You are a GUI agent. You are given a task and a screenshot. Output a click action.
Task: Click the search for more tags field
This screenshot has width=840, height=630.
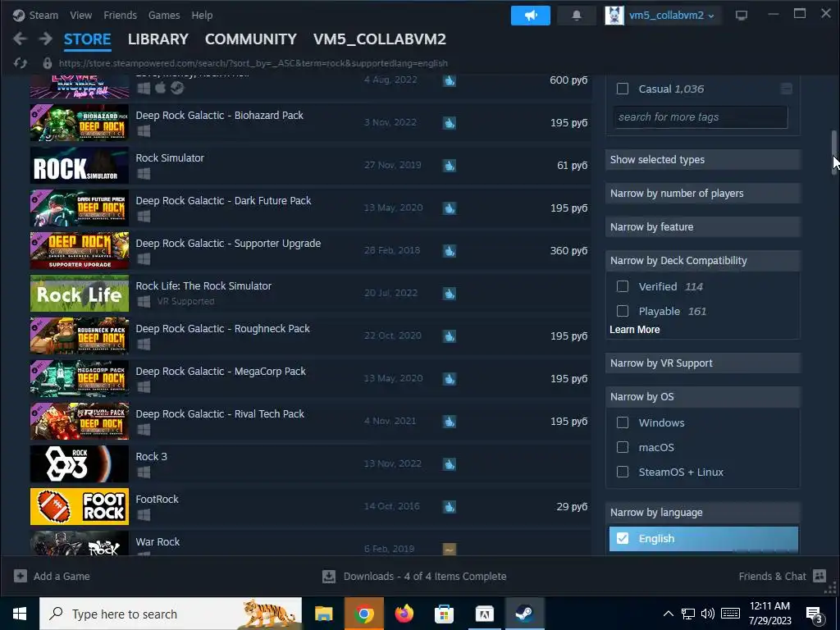pyautogui.click(x=701, y=117)
